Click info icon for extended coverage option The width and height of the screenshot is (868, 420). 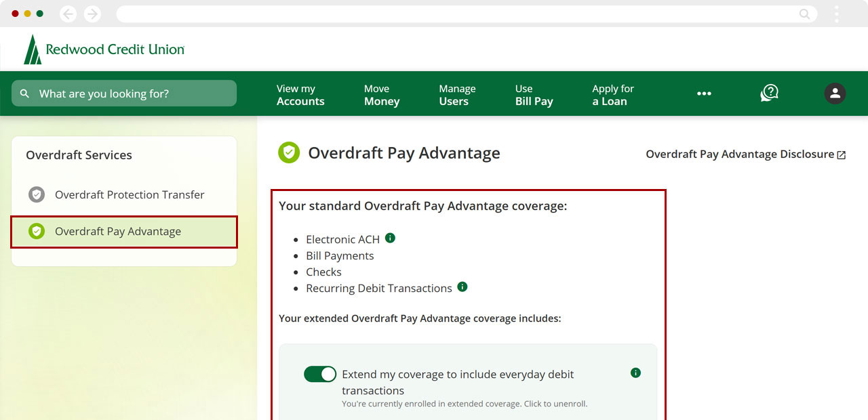[x=635, y=373]
